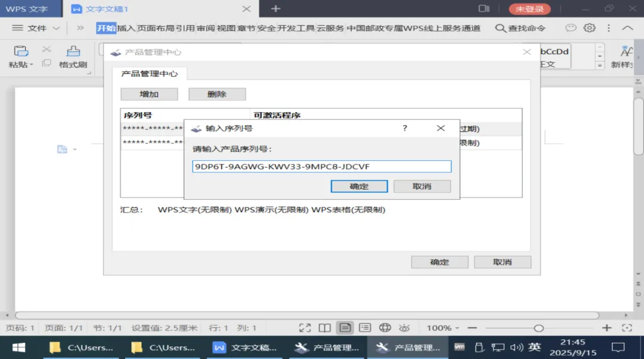The image size is (644, 359).
Task: Switch to the 插入 ribbon tab
Action: click(126, 28)
